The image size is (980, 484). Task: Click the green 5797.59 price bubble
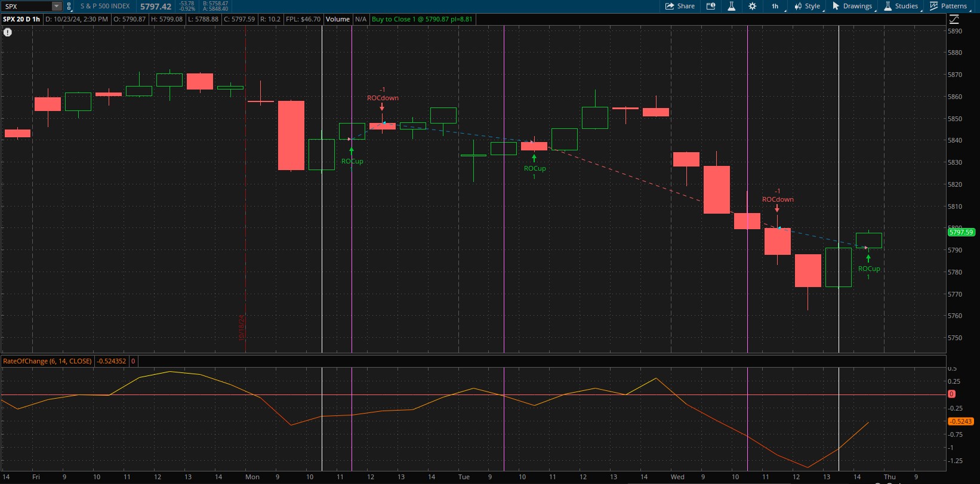pyautogui.click(x=961, y=232)
